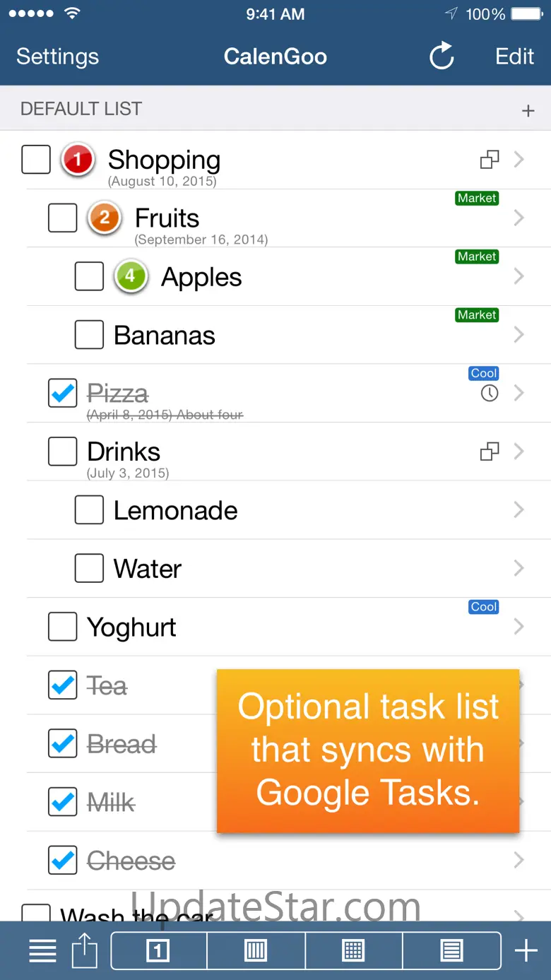This screenshot has width=551, height=980.
Task: Tap the share export icon
Action: pyautogui.click(x=85, y=951)
